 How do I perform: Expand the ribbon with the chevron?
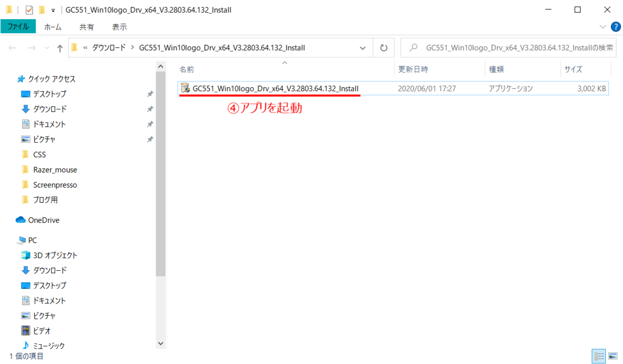point(602,26)
